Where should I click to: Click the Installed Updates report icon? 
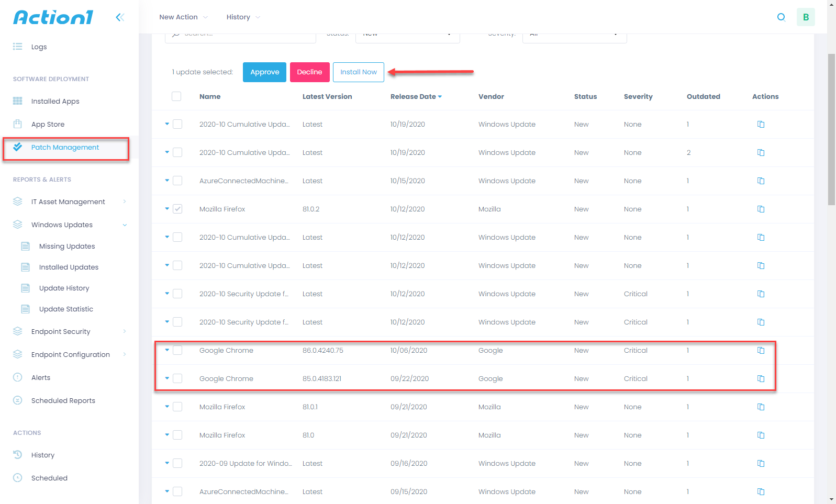25,267
